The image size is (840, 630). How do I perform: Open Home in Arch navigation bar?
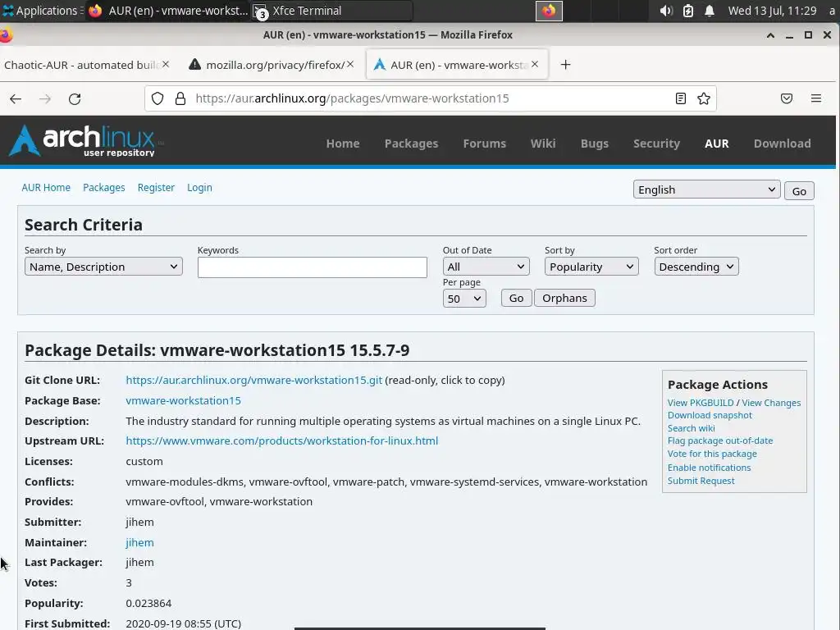[x=343, y=144]
